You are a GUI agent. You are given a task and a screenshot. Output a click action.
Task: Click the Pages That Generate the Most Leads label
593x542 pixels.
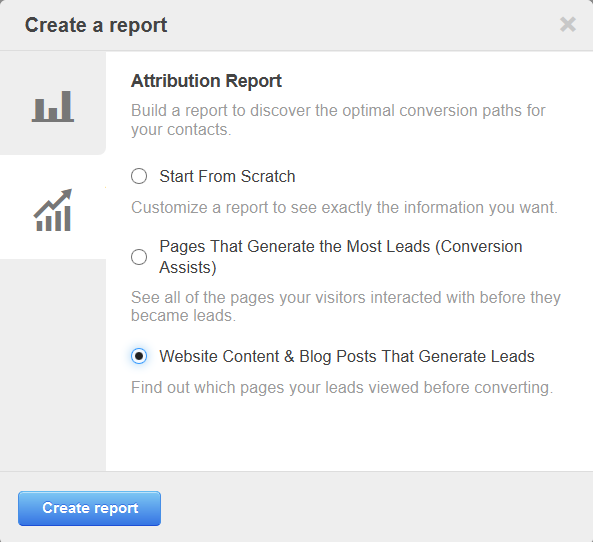(341, 257)
